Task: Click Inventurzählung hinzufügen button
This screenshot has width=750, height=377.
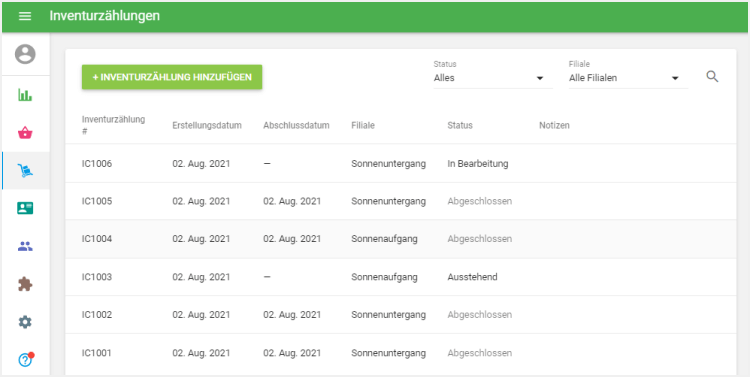Action: (x=172, y=77)
